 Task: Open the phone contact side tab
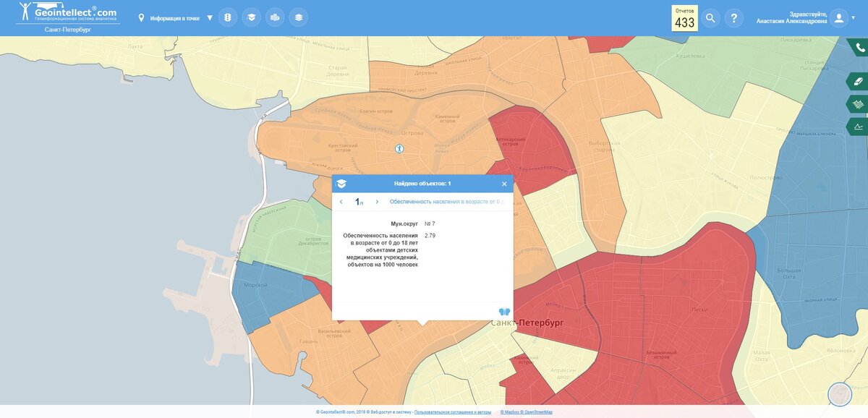pyautogui.click(x=859, y=48)
